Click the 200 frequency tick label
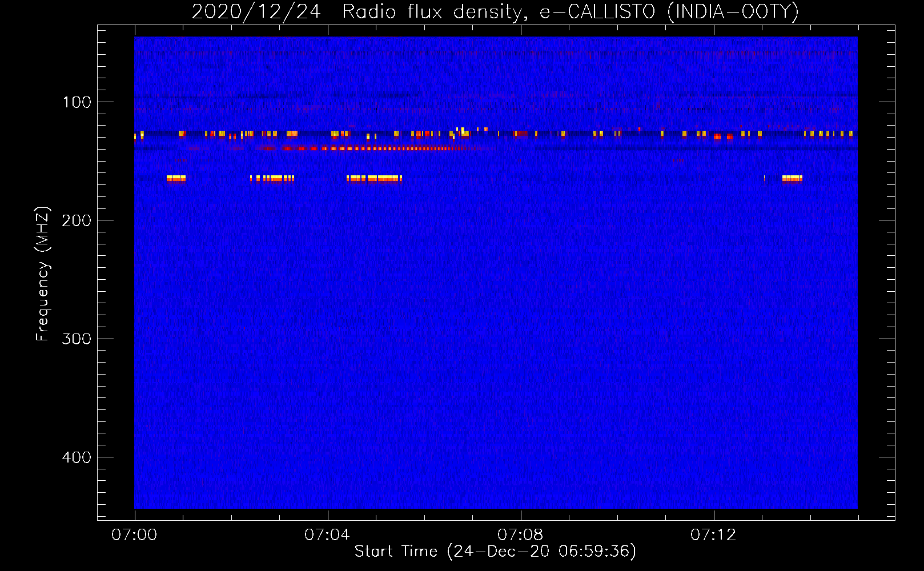 (x=77, y=220)
